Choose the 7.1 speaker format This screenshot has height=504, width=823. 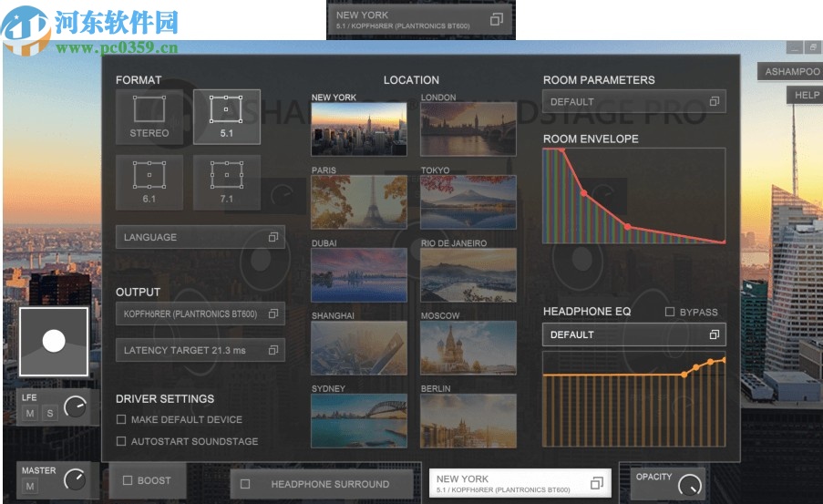click(x=227, y=182)
